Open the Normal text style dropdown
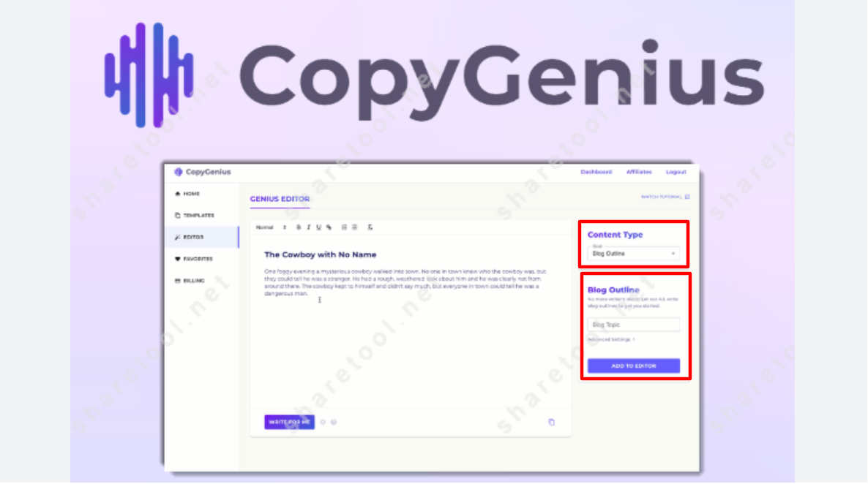This screenshot has height=484, width=868. [272, 227]
